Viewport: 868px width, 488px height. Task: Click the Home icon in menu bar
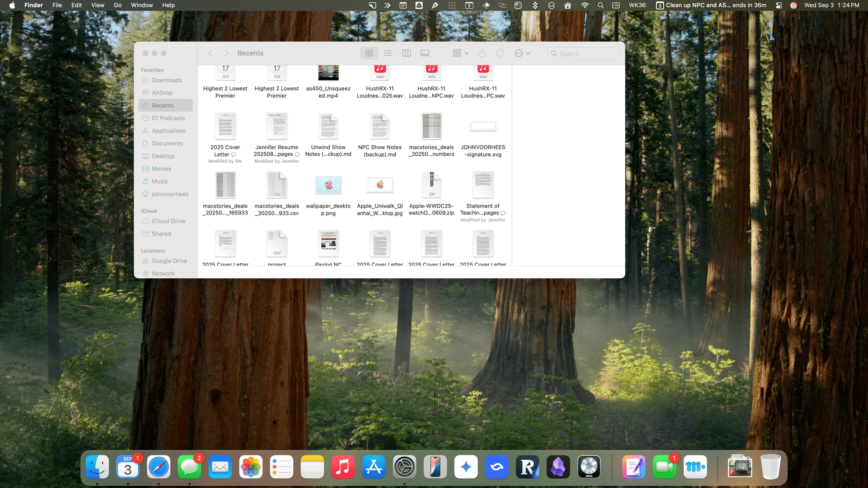(568, 6)
